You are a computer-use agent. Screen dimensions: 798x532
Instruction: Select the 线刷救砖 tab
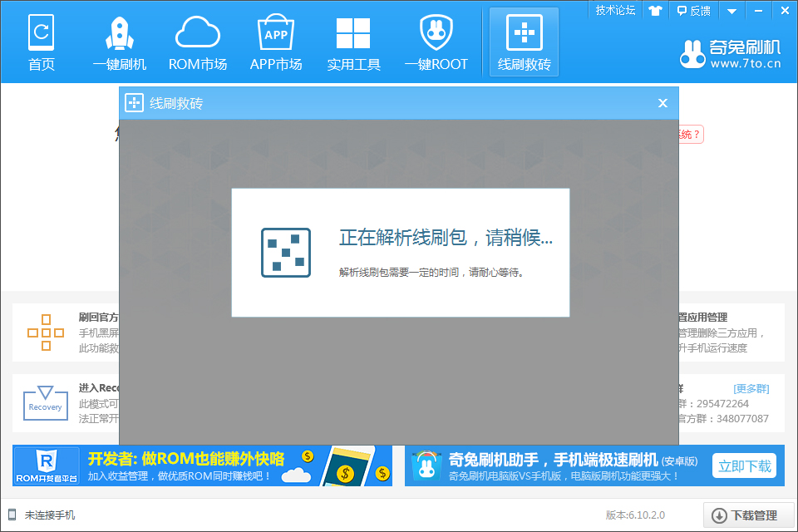pos(525,42)
